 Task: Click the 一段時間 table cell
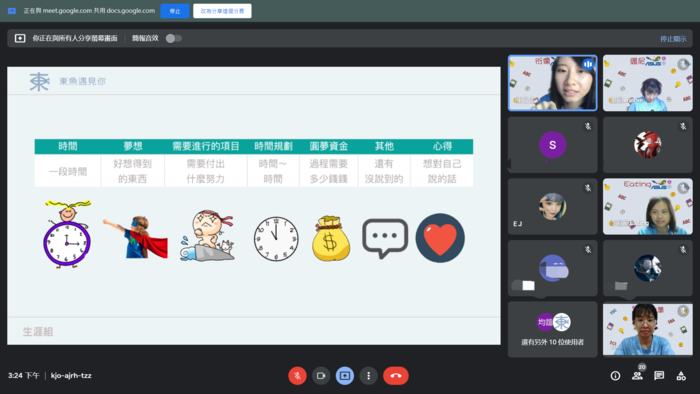pos(68,171)
